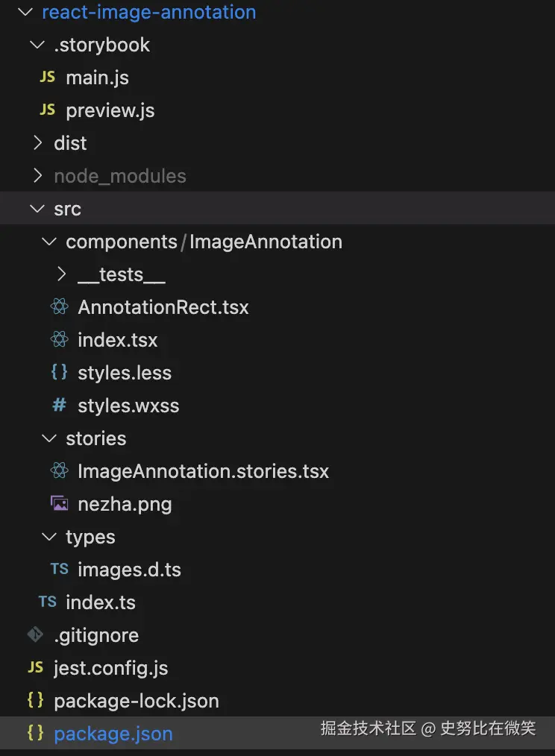555x756 pixels.
Task: Click the git icon beside .gitignore
Action: pos(35,635)
